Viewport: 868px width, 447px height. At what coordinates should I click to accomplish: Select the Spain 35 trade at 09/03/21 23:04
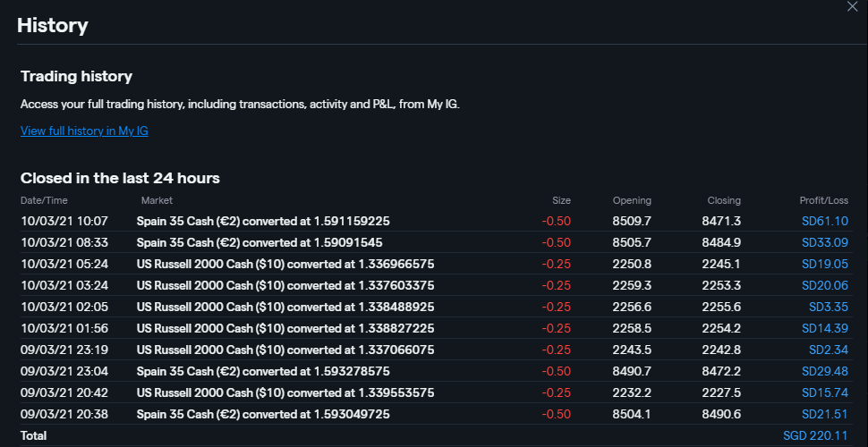click(x=262, y=371)
